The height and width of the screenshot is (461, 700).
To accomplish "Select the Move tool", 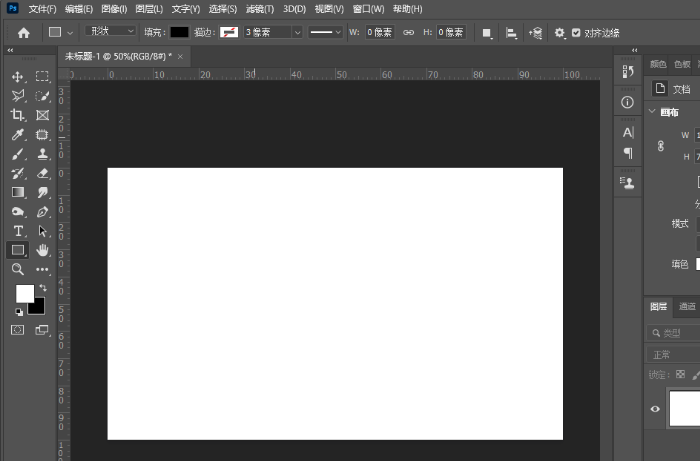I will (17, 77).
